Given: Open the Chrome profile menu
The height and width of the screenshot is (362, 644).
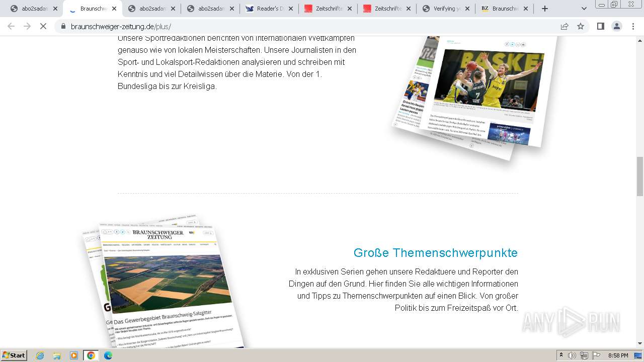Looking at the screenshot, I should 617,26.
